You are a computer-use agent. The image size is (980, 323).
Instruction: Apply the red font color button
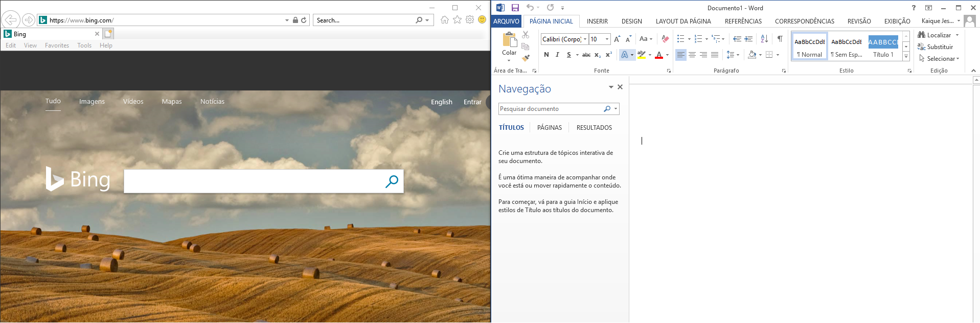[x=659, y=55]
